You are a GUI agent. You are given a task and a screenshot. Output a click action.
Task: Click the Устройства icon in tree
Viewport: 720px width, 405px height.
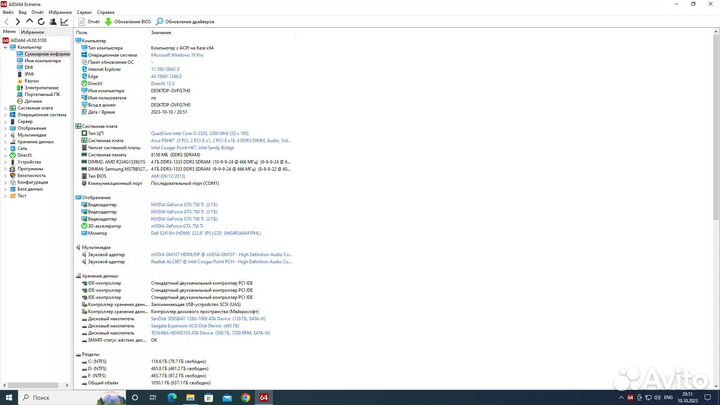[x=12, y=162]
